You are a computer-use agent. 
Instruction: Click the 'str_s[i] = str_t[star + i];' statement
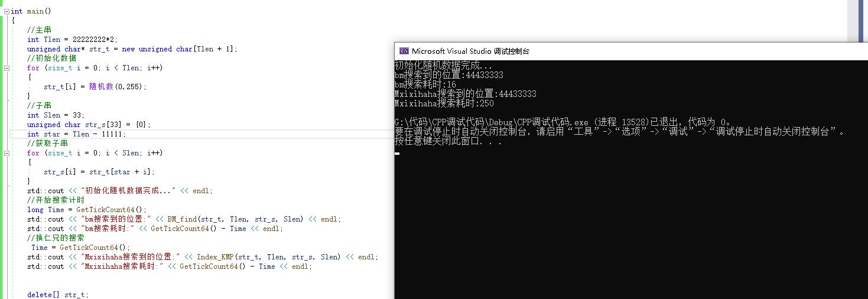99,172
